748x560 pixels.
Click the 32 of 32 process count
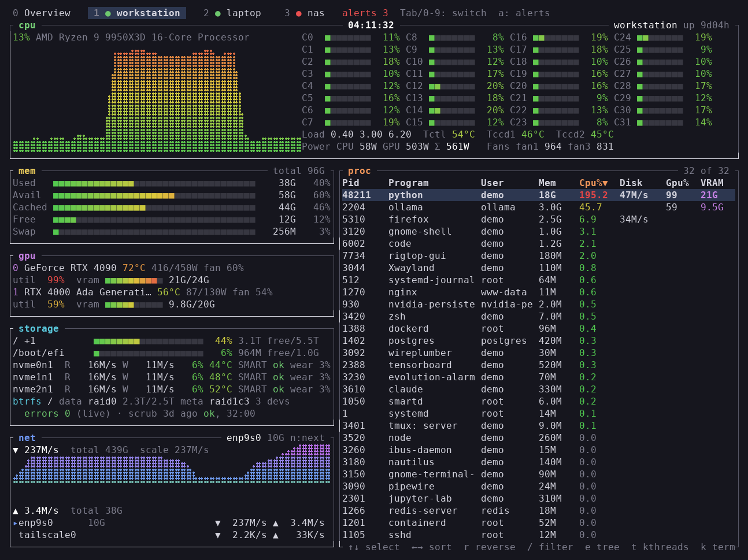click(x=706, y=170)
